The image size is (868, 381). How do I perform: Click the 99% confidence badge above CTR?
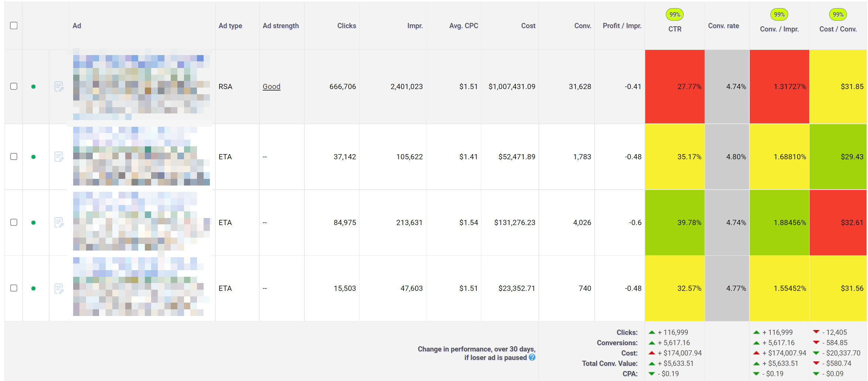point(674,15)
